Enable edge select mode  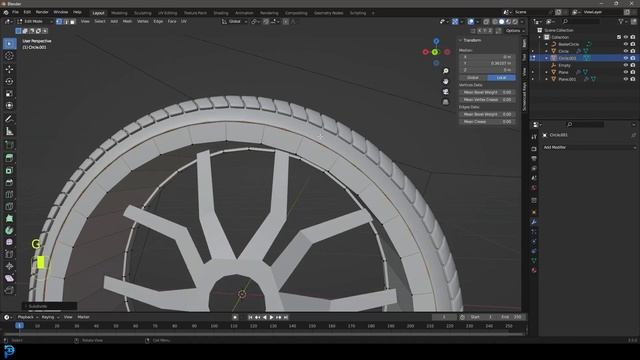tap(66, 21)
